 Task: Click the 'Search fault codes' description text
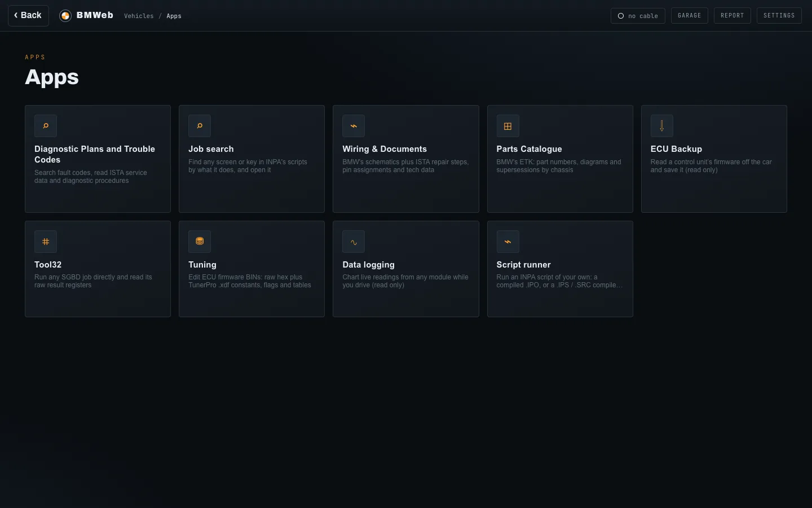91,177
